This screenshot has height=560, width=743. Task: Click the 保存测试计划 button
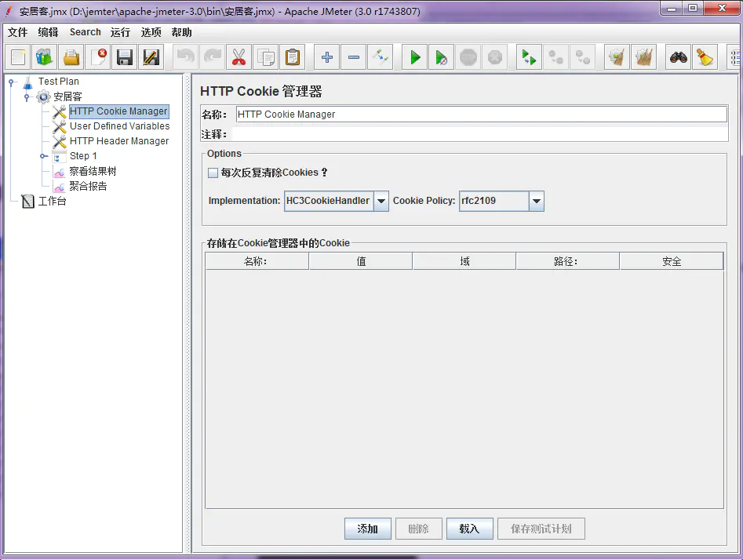point(541,529)
